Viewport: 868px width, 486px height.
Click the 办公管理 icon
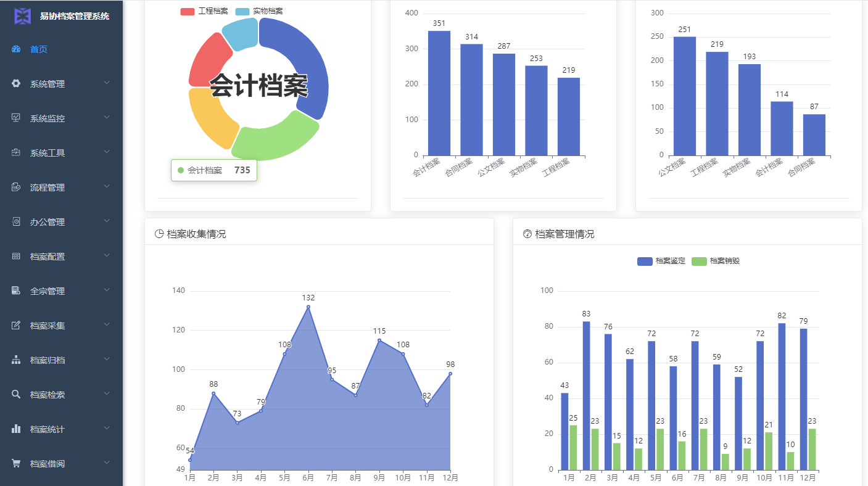coord(16,222)
